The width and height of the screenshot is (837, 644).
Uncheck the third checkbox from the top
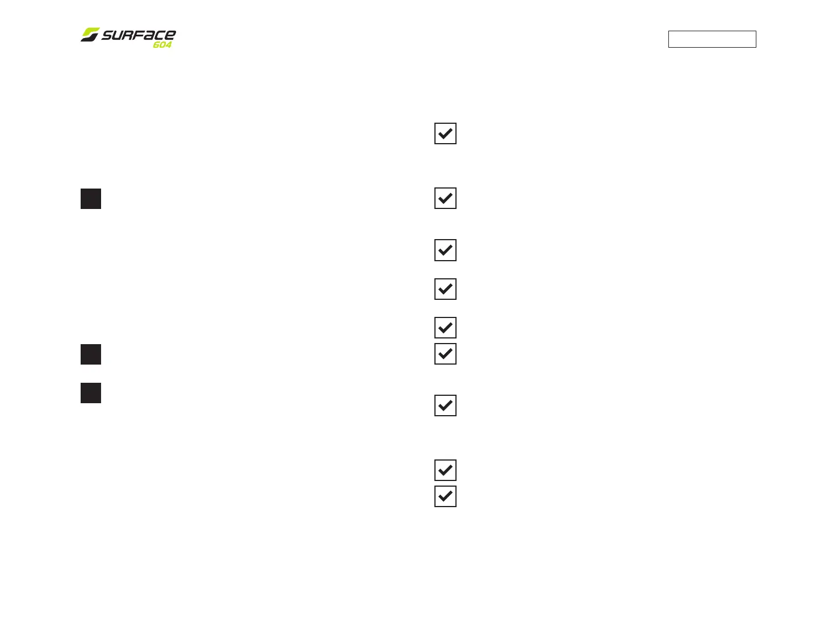click(445, 250)
